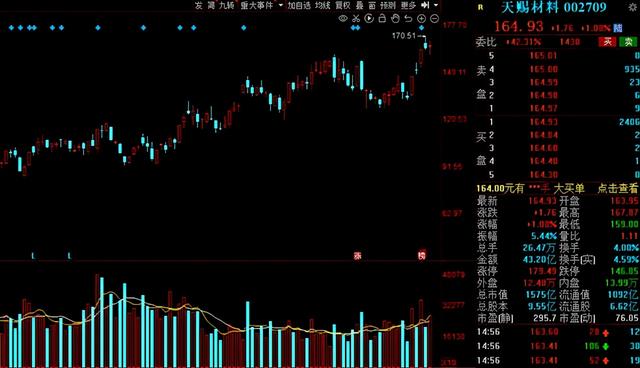Screen dimensions: 640x368
Task: Open the 均线 moving average menu item
Action: [322, 5]
